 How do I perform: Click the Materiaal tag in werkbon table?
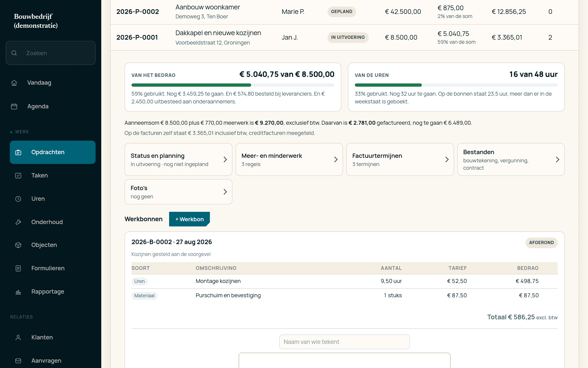point(144,295)
